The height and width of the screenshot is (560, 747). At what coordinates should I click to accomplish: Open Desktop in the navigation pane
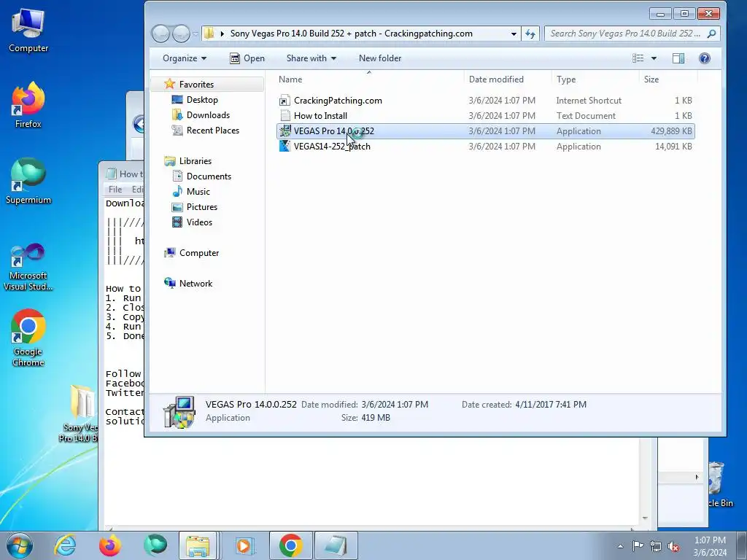tap(202, 99)
